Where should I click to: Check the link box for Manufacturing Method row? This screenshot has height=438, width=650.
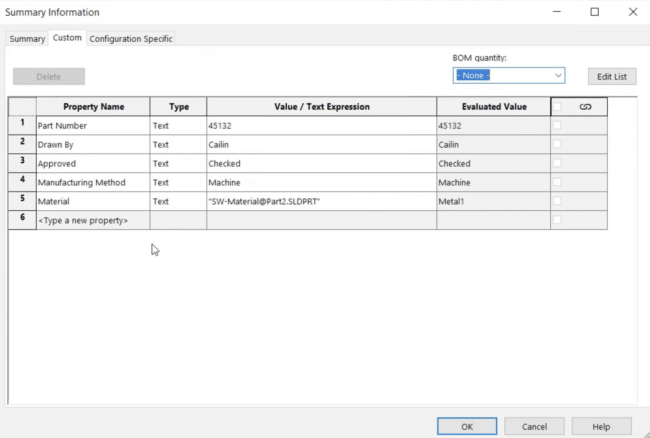point(557,182)
